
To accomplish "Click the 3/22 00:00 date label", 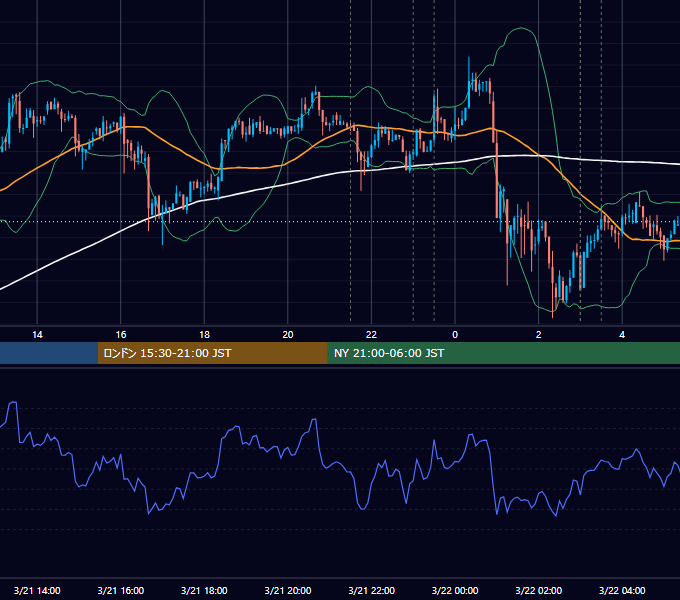I will [455, 590].
